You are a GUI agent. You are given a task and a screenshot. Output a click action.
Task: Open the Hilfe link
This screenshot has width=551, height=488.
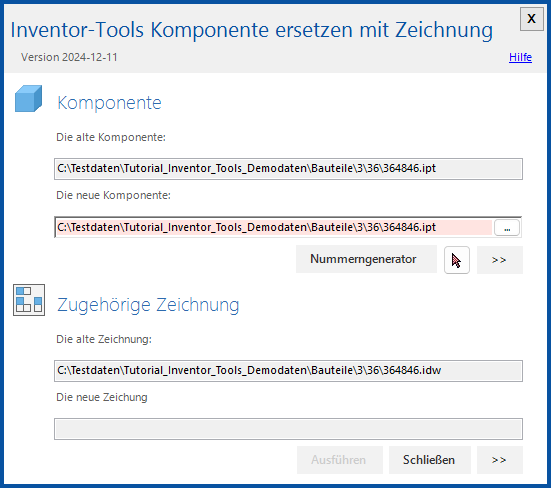tap(520, 57)
